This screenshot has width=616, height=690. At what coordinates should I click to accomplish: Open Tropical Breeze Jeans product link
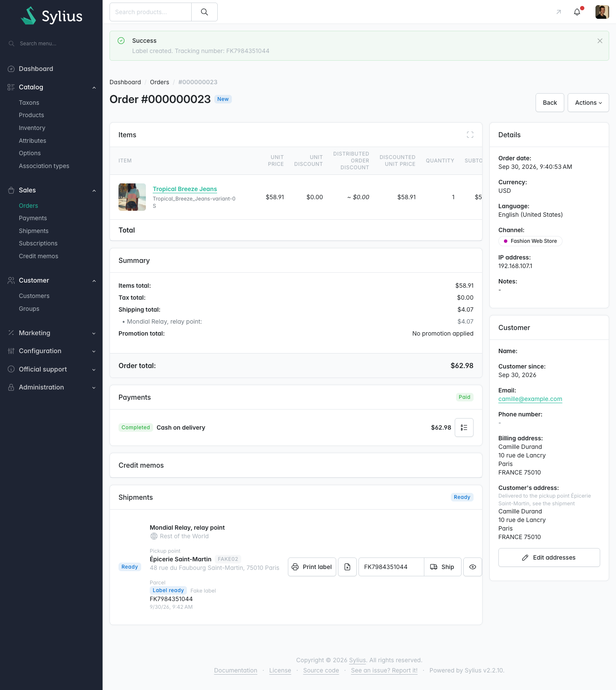(x=185, y=189)
